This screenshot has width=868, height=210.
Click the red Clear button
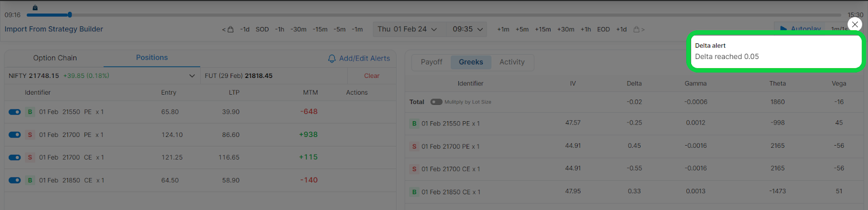point(372,76)
